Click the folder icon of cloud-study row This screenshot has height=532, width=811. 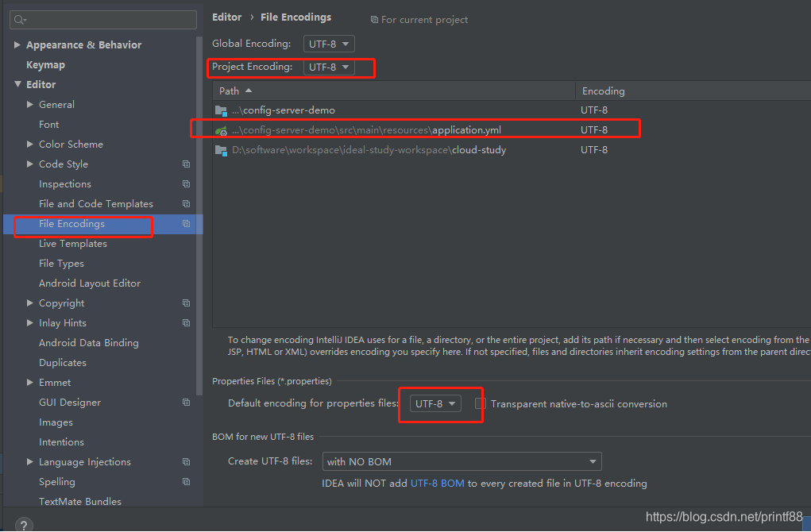click(222, 150)
